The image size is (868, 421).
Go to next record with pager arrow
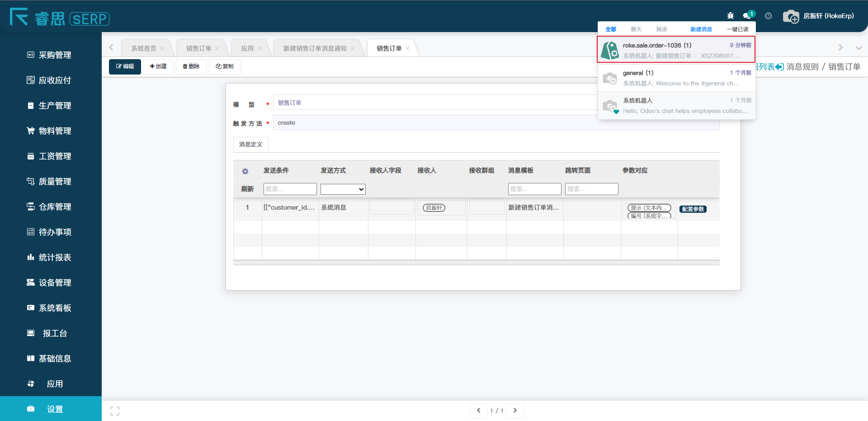515,411
